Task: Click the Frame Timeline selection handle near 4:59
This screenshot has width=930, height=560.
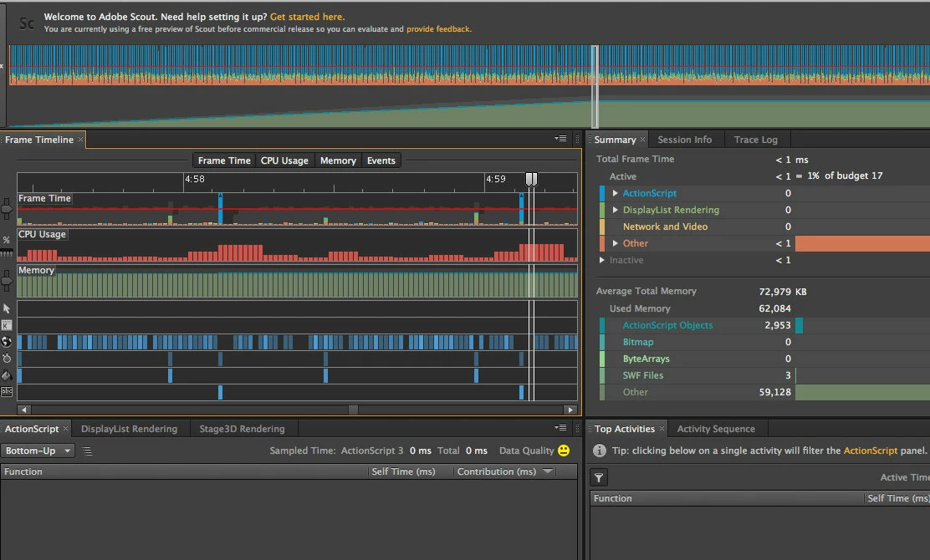Action: (x=531, y=179)
